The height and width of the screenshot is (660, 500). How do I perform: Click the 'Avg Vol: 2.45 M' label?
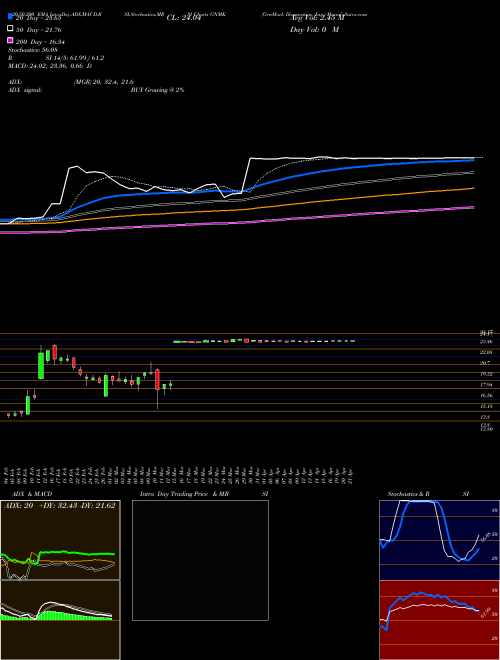[317, 18]
